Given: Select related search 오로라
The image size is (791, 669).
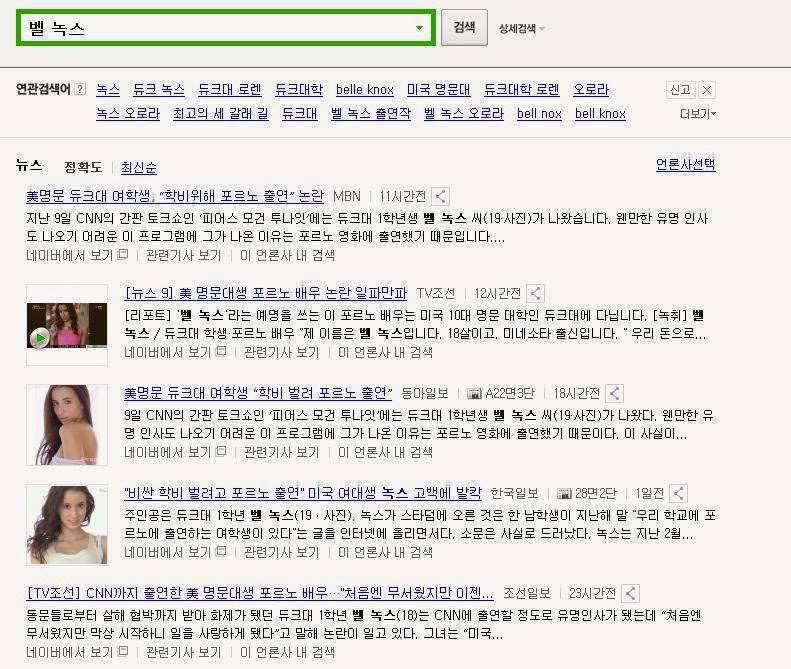Looking at the screenshot, I should (x=591, y=90).
